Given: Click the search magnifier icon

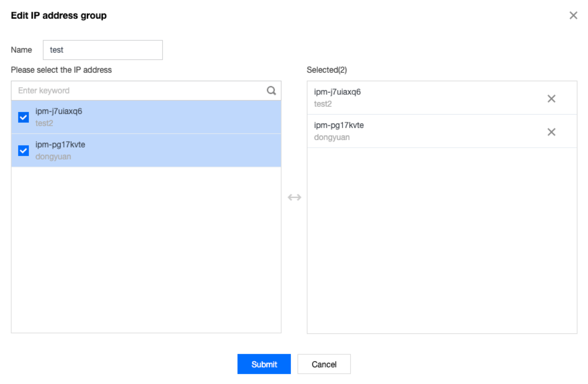Looking at the screenshot, I should tap(271, 90).
